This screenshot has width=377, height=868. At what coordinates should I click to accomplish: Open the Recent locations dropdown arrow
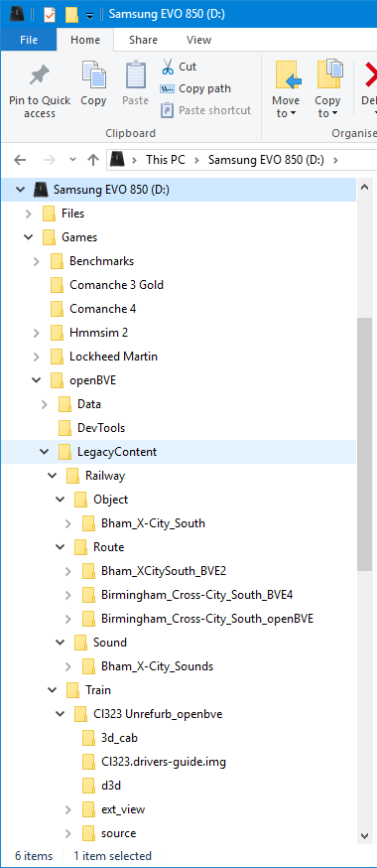pos(72,160)
